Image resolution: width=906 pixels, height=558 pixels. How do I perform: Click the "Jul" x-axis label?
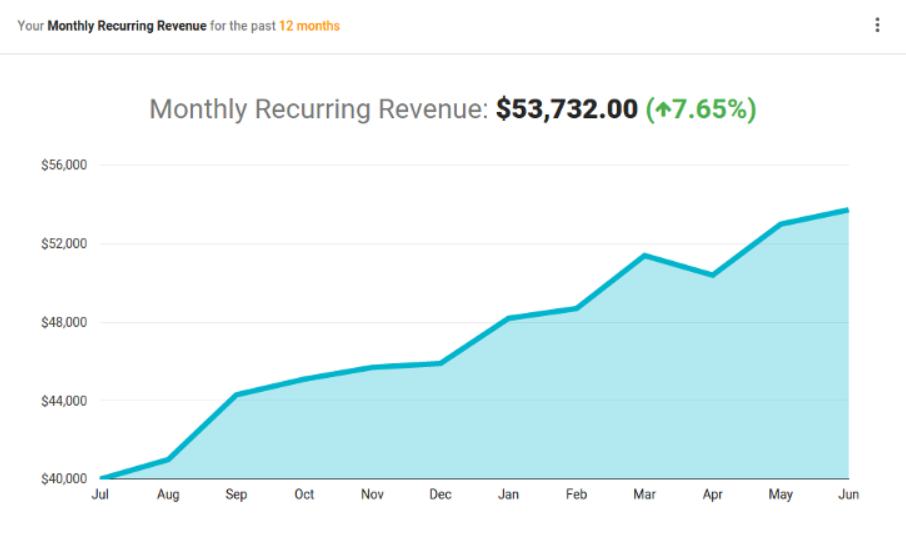[x=100, y=494]
